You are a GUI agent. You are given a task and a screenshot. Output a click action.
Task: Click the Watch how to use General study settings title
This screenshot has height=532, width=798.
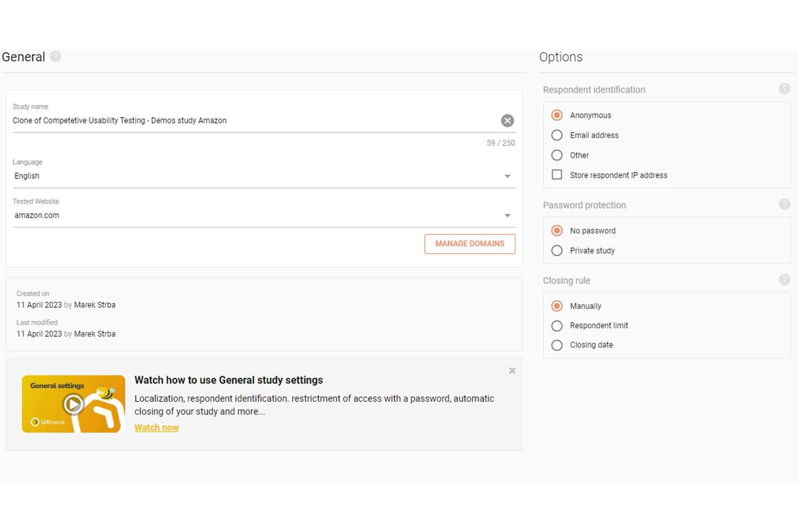[x=229, y=380]
